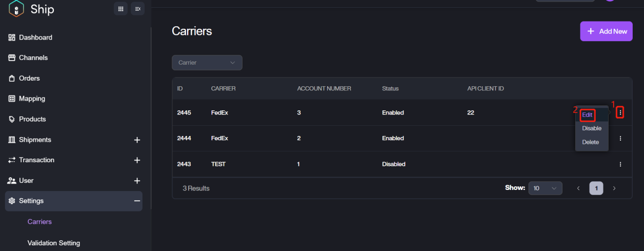
Task: Go to previous page arrow
Action: click(578, 188)
